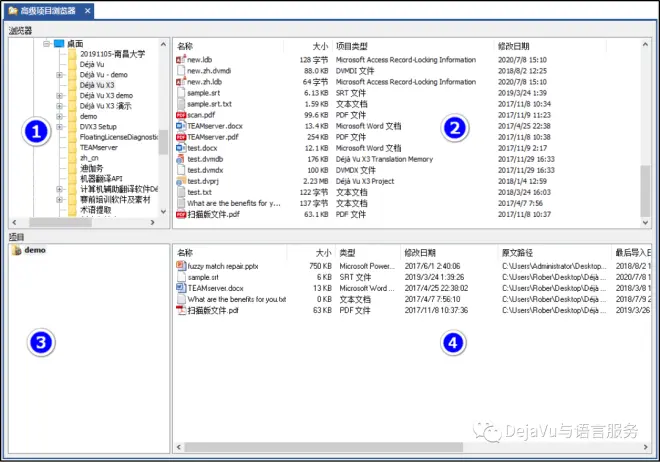
Task: Click folder tree horizontal scrollbar left arrow
Action: tap(14, 222)
